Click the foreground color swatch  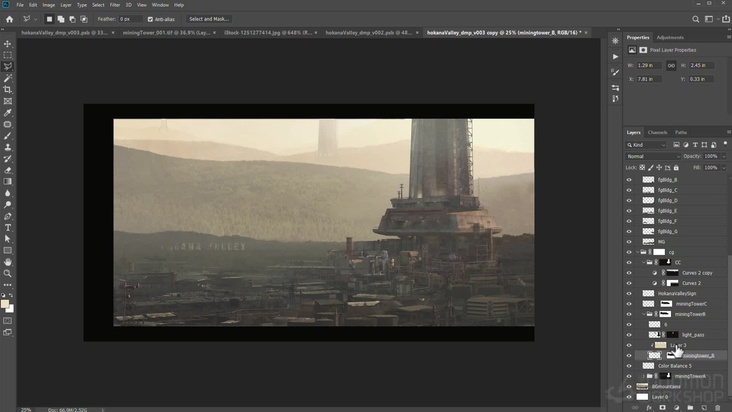pos(5,304)
